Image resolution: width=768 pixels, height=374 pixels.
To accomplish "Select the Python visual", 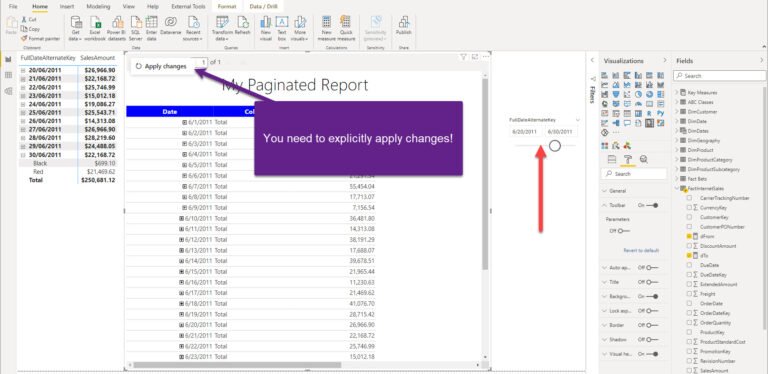I will click(660, 113).
